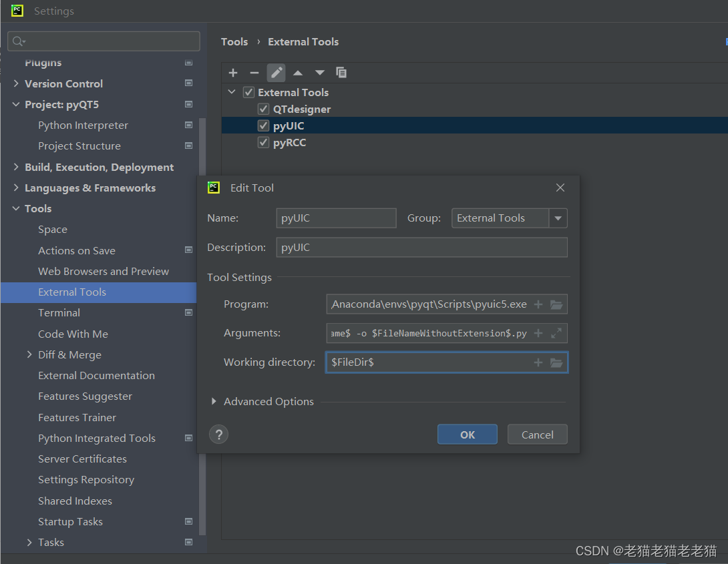The height and width of the screenshot is (564, 728).
Task: Click project-level icon beside Version Control
Action: click(188, 83)
